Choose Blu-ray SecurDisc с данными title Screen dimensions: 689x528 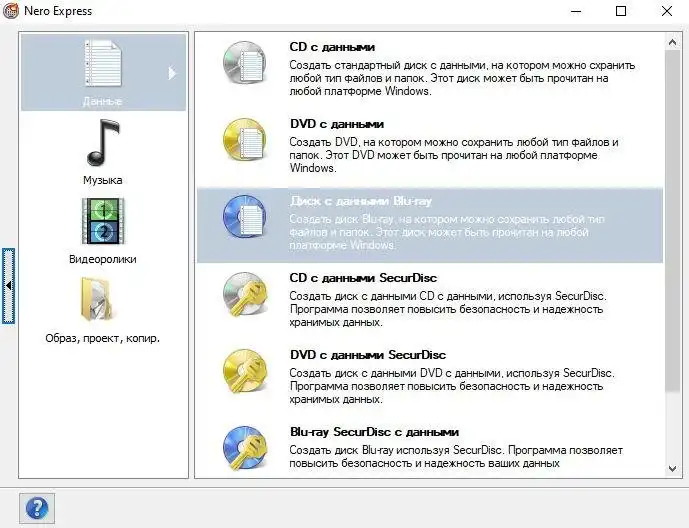click(374, 432)
